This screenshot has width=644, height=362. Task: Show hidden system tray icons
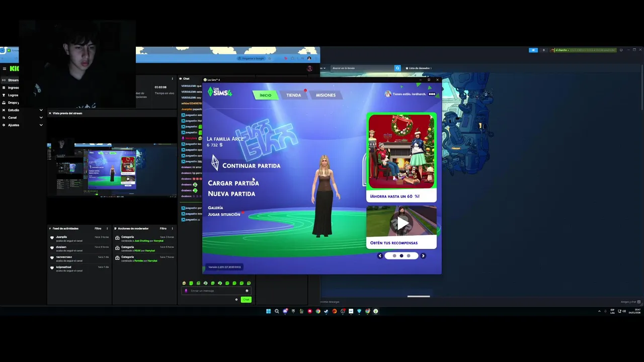coord(599,311)
